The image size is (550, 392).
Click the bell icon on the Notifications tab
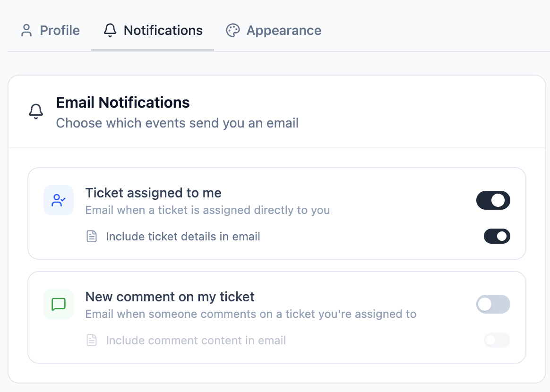click(x=110, y=30)
